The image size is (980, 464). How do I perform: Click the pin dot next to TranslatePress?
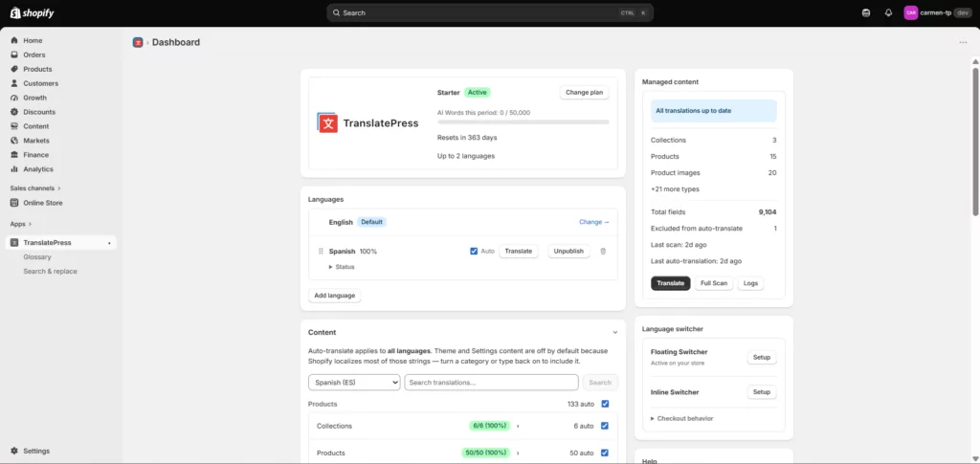109,243
